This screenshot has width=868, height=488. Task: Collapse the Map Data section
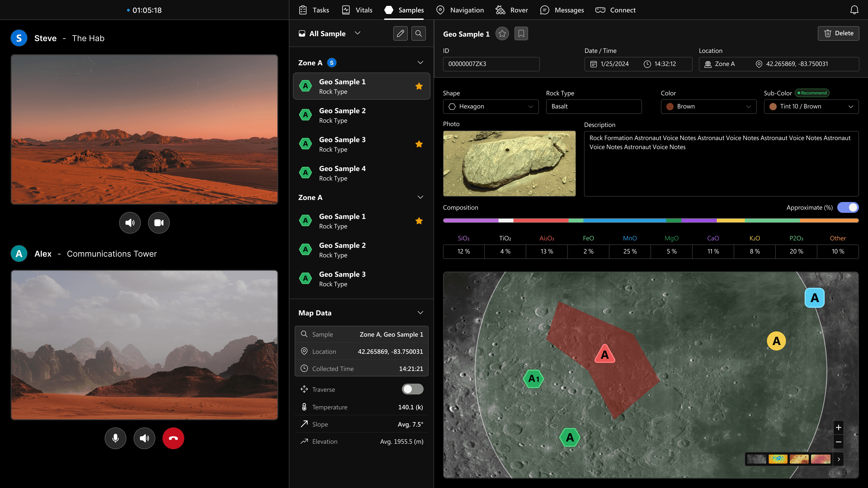(420, 313)
